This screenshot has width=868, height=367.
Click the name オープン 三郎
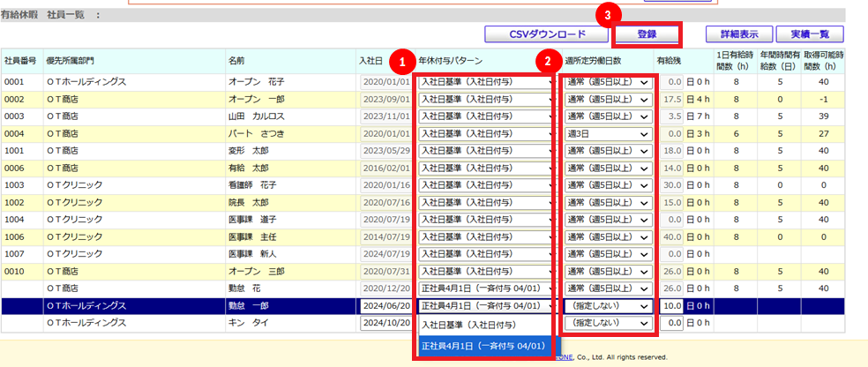tap(257, 271)
